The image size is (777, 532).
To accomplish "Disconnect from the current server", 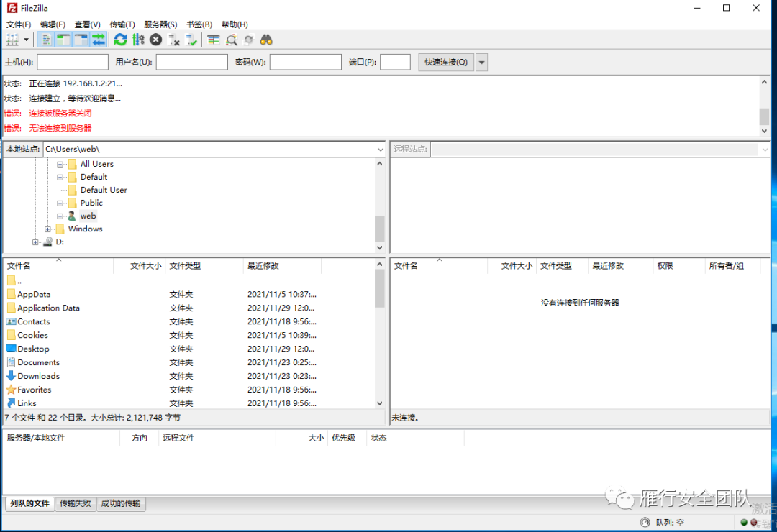I will [x=173, y=40].
